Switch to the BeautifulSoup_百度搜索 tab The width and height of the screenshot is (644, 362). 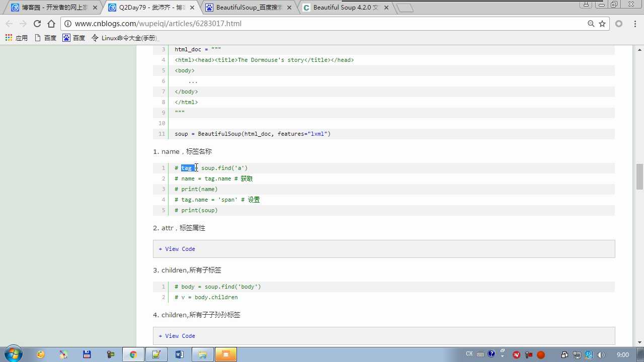point(248,8)
